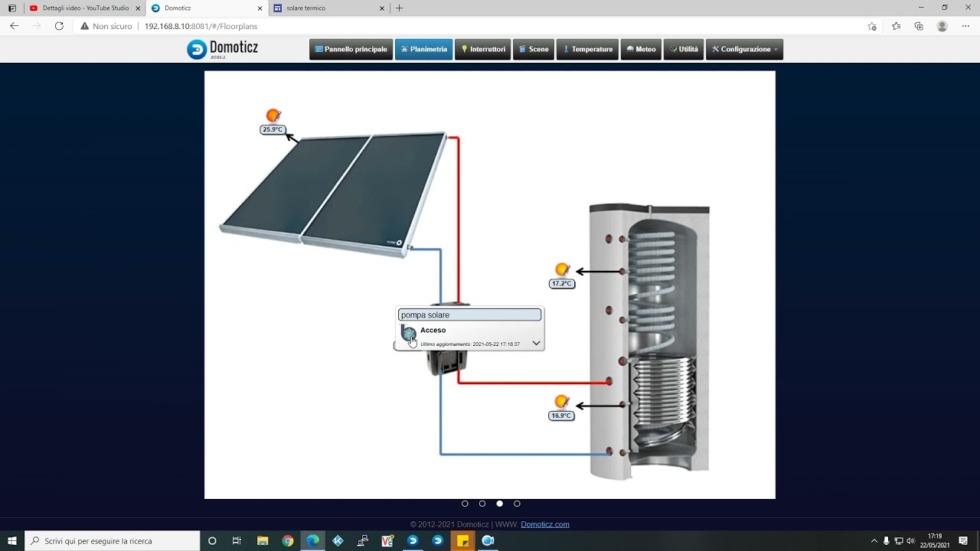This screenshot has width=980, height=551.
Task: Close the YouTube Studio tab
Action: tap(136, 8)
